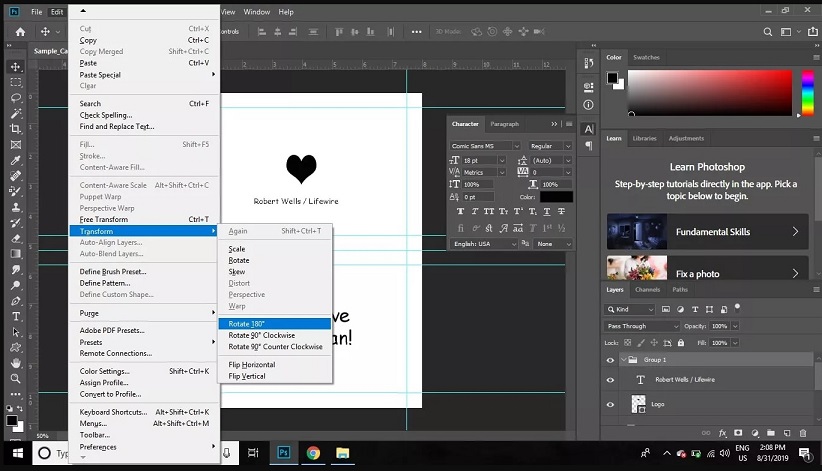
Task: Switch to the Paragraph tab
Action: click(x=504, y=124)
